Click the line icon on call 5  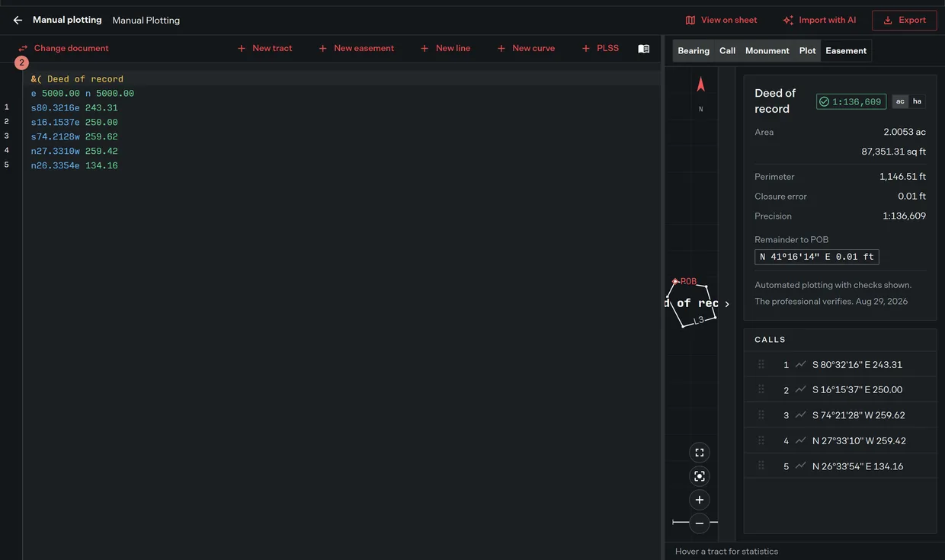800,466
